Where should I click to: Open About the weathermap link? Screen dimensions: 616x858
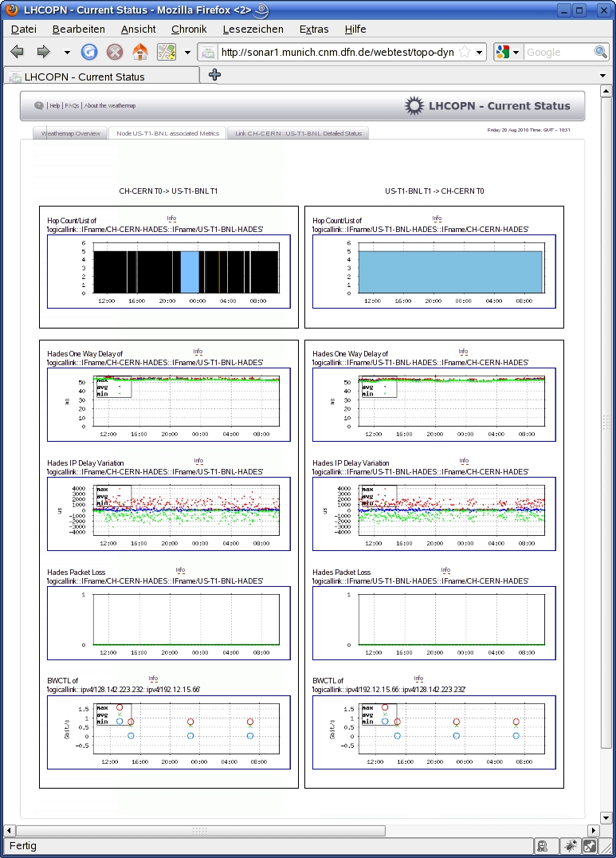[x=110, y=105]
